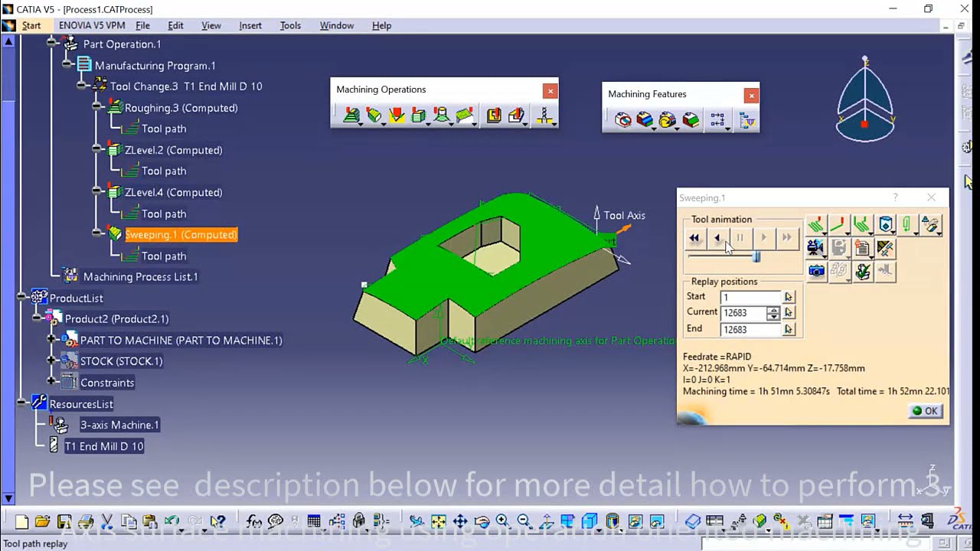Select Manufacturing Program.1 in tree
980x551 pixels.
(155, 65)
